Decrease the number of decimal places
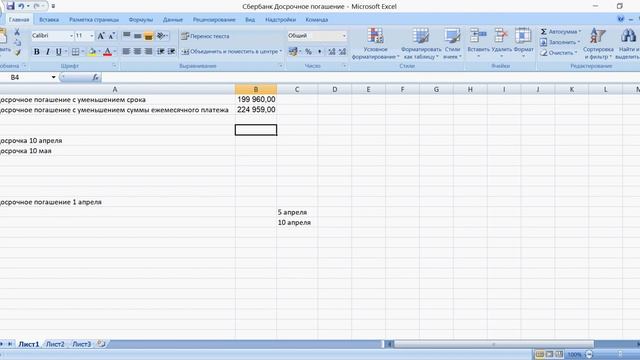This screenshot has width=640, height=360. (x=342, y=51)
